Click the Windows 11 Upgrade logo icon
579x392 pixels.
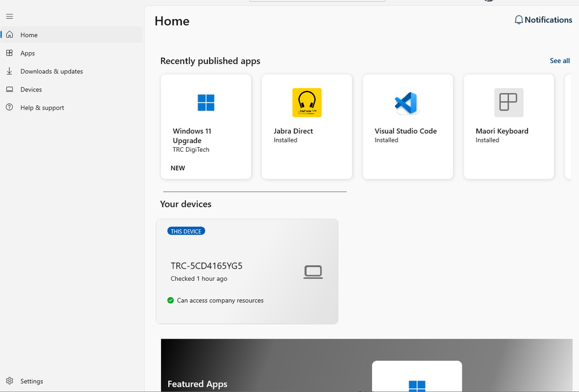pyautogui.click(x=206, y=102)
